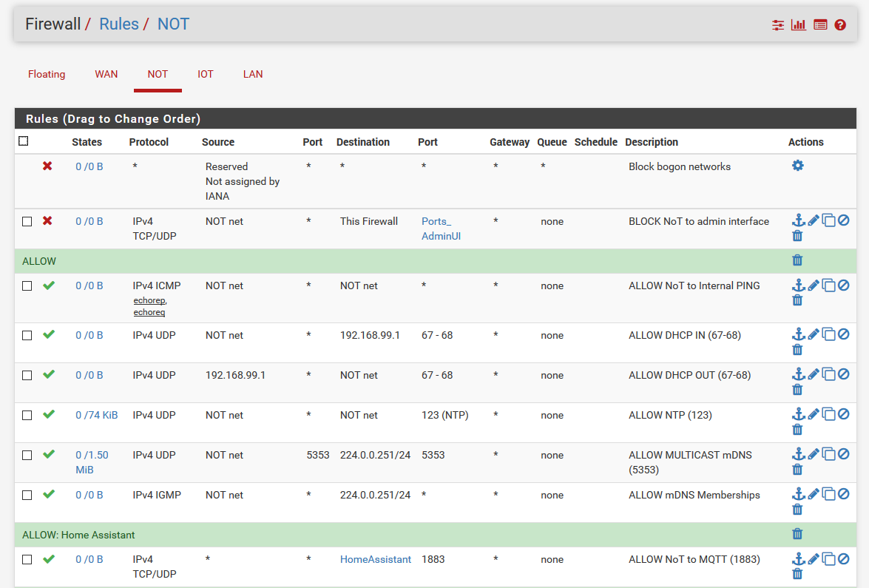869x588 pixels.
Task: Delete the ALLOW: Home Assistant separator
Action: 797,534
